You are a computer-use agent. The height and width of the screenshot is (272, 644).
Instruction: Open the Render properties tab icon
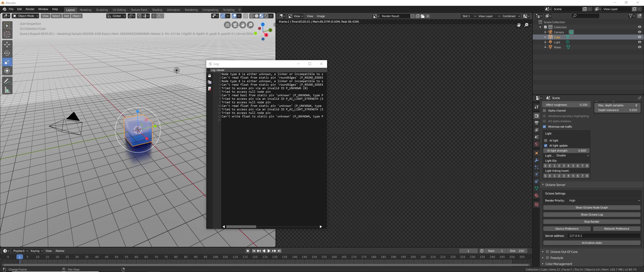pyautogui.click(x=537, y=116)
